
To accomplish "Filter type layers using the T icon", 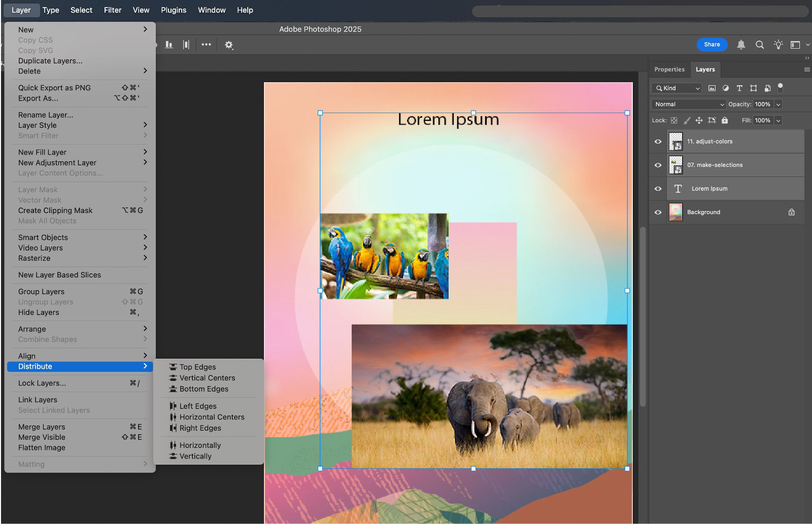I will click(739, 88).
